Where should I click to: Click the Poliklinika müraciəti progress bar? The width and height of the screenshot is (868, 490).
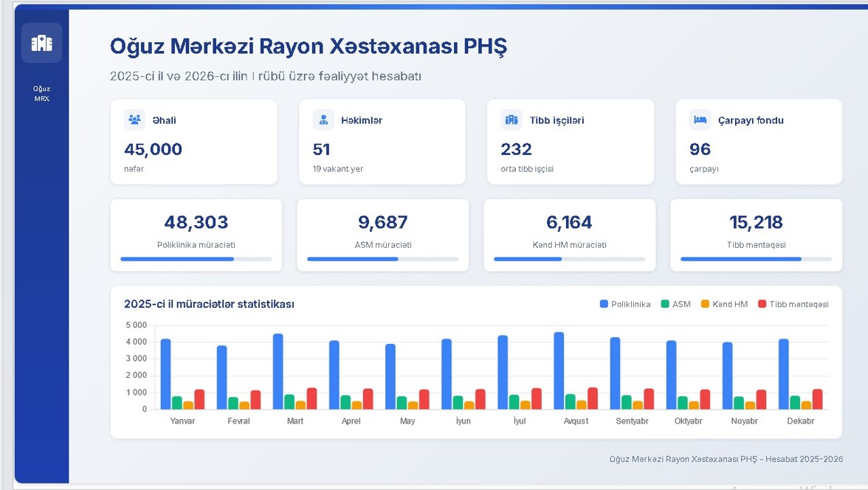point(196,259)
